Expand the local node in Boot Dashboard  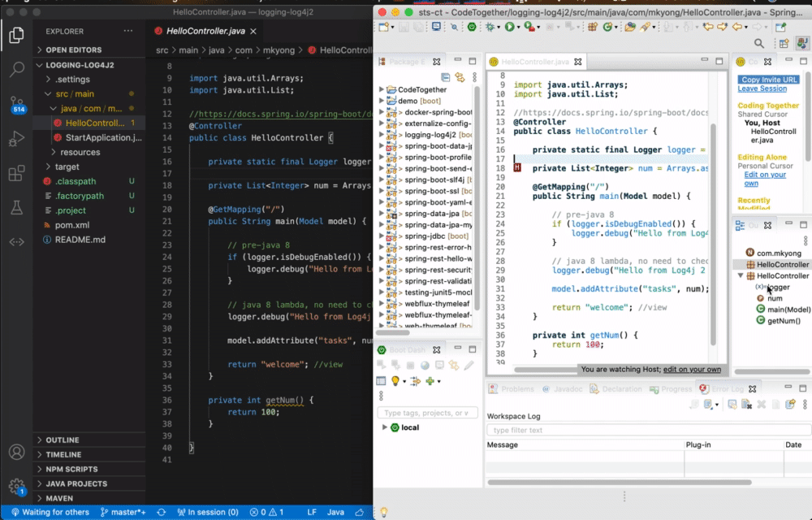(385, 427)
